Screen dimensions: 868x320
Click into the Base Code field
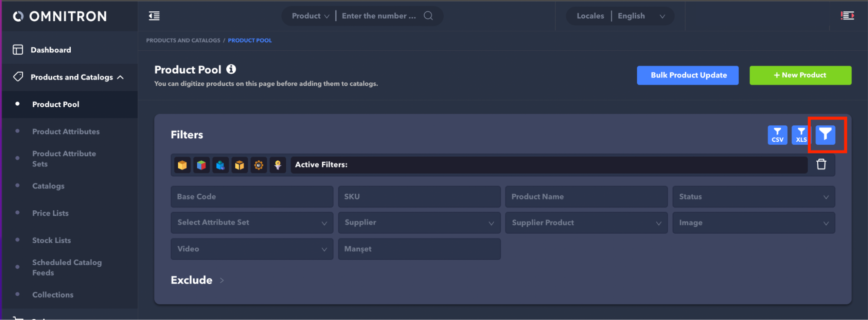point(252,197)
